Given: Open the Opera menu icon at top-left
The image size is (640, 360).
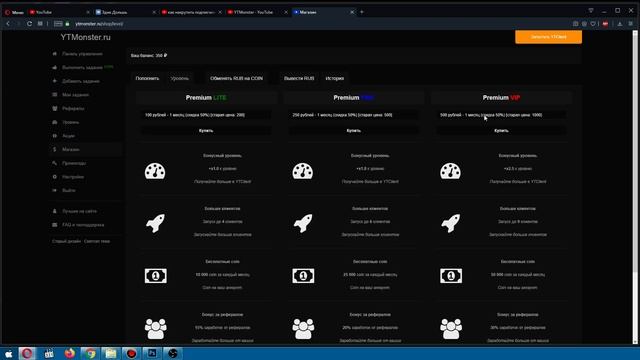Looking at the screenshot, I should (x=7, y=12).
